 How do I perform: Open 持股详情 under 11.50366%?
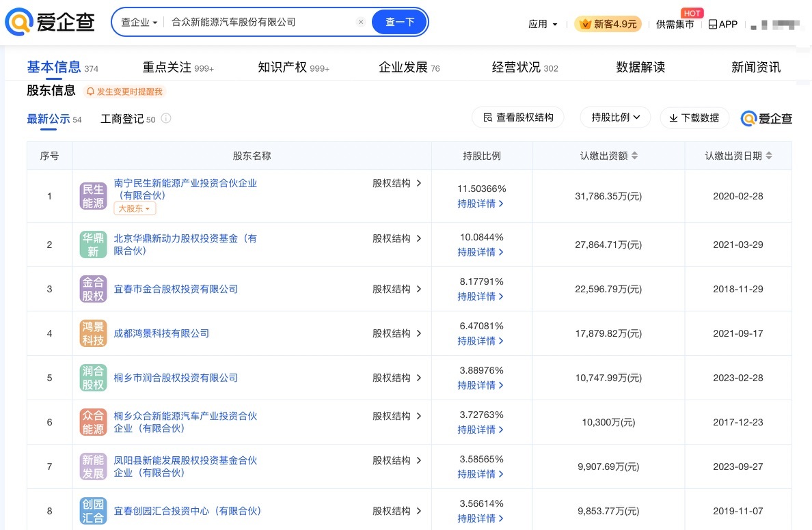click(481, 204)
